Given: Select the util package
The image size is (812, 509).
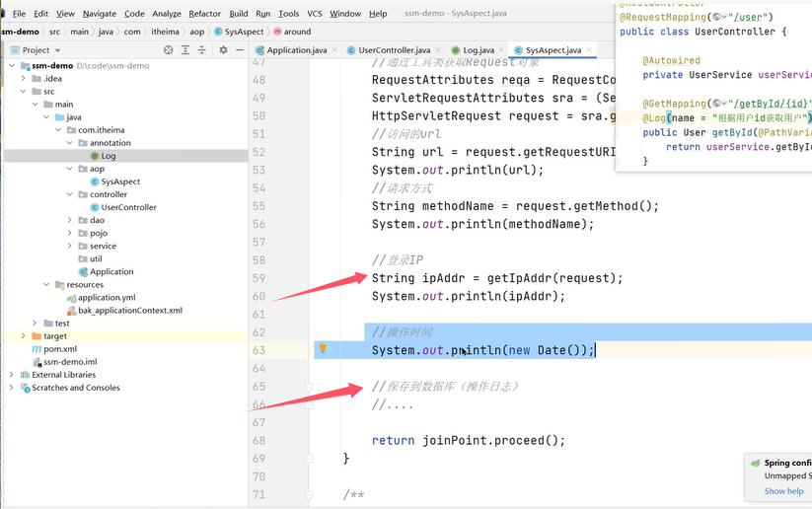Looking at the screenshot, I should (96, 258).
